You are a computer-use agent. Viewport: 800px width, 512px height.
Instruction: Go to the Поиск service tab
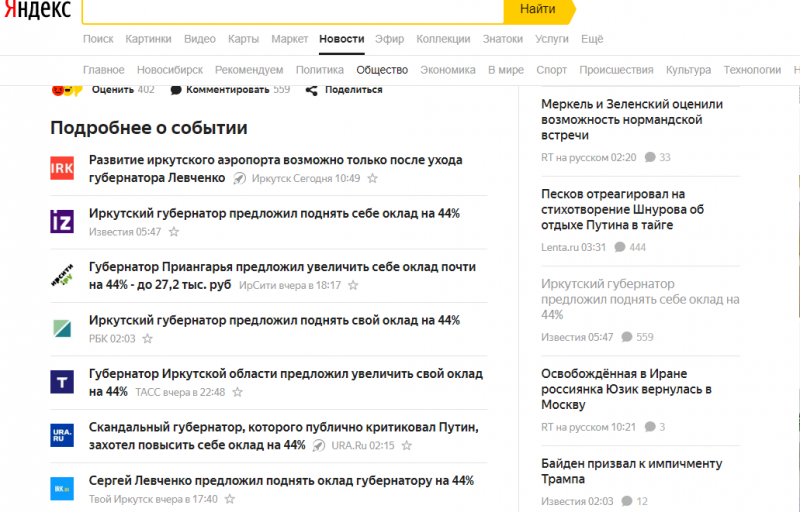[x=98, y=39]
